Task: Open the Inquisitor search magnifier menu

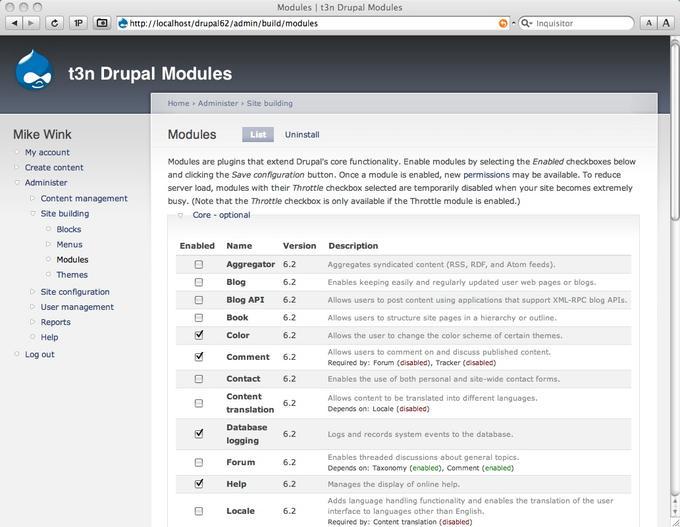Action: pos(526,23)
